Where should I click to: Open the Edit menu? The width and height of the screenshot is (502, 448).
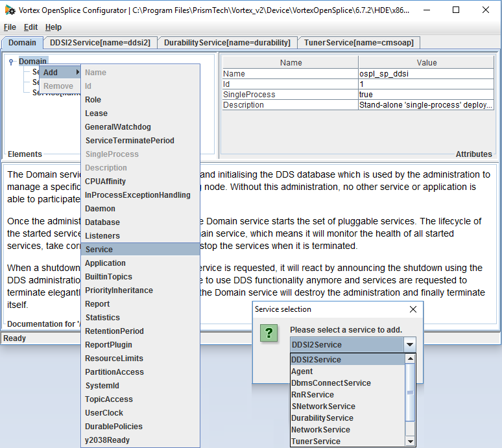tap(30, 27)
